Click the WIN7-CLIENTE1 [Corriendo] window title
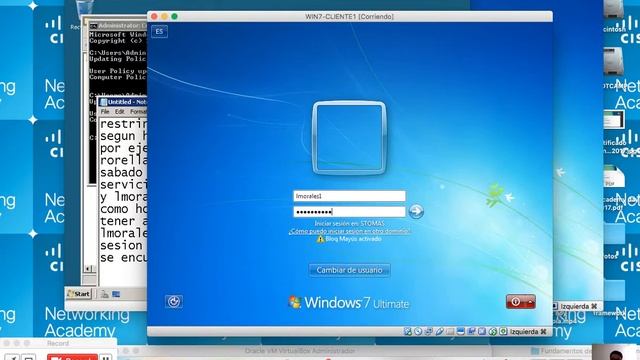640x360 pixels. pos(349,17)
